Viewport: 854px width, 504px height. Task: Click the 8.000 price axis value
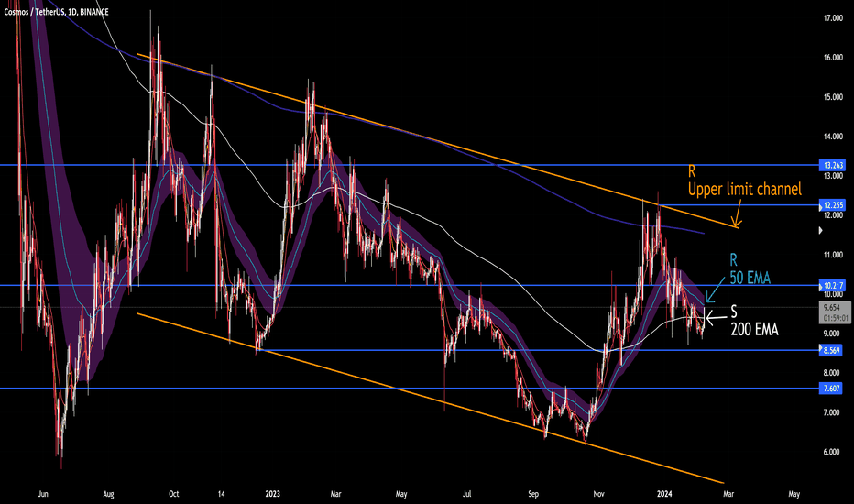tap(831, 373)
